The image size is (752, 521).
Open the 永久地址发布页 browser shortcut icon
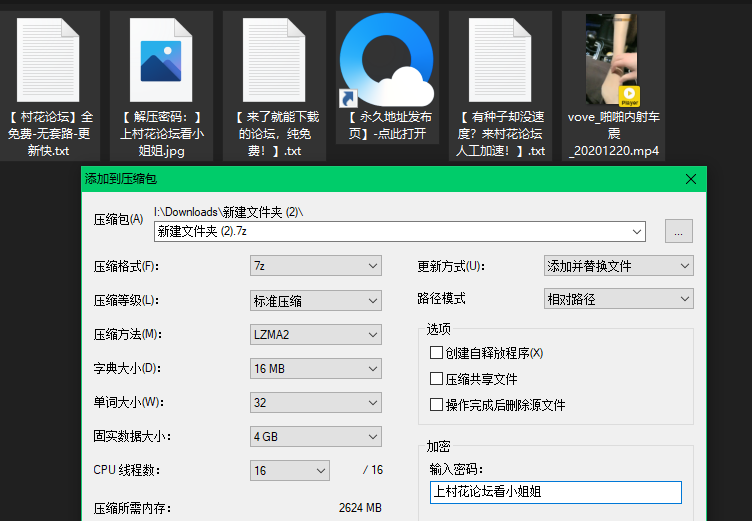coord(387,62)
